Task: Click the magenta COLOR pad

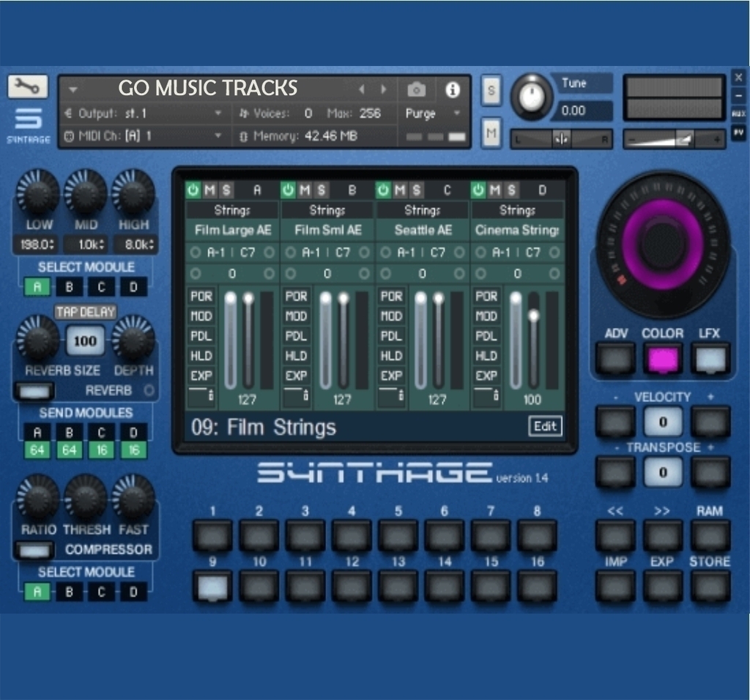Action: (x=662, y=359)
